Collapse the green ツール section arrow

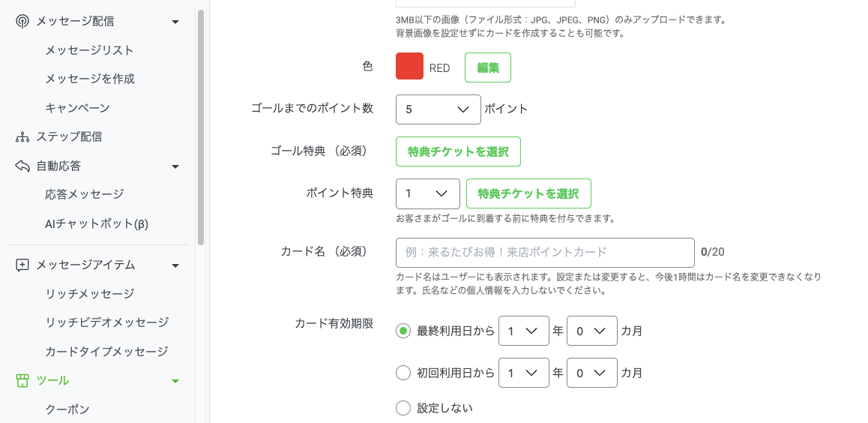[175, 381]
